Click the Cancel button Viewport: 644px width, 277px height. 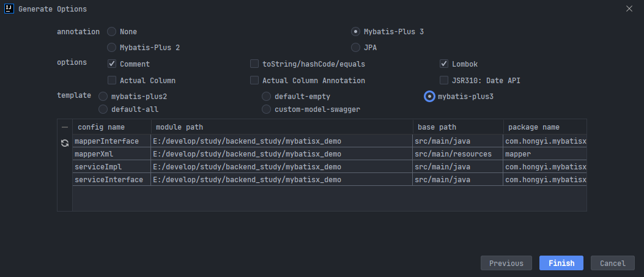click(612, 263)
